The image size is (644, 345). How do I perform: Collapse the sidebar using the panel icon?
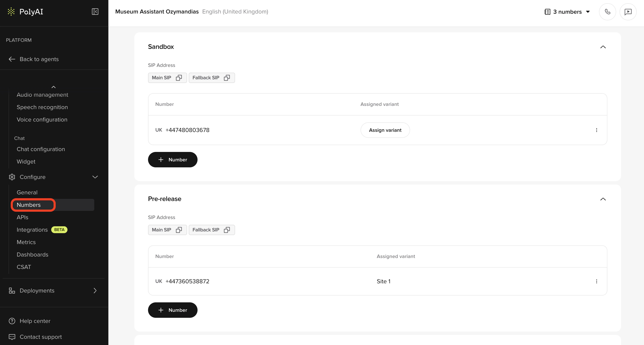coord(95,12)
